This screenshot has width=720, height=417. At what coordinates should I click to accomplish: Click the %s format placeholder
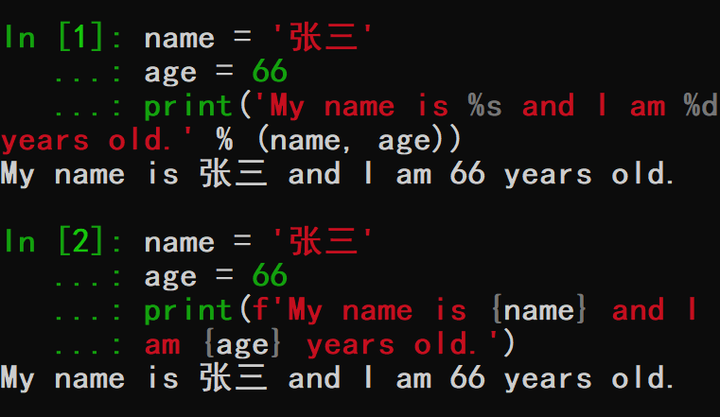click(485, 106)
